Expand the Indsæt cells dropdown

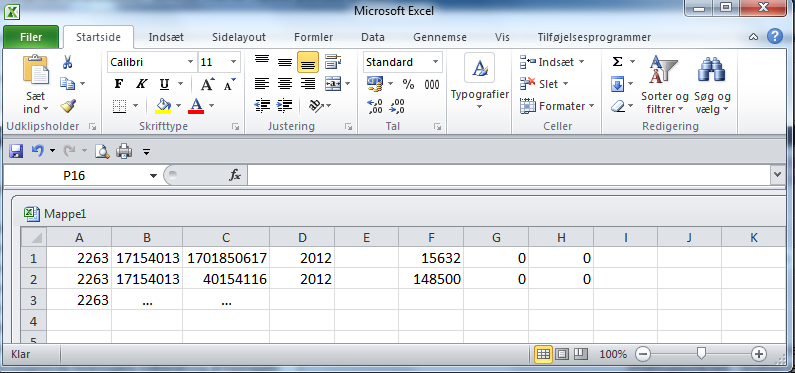coord(582,62)
